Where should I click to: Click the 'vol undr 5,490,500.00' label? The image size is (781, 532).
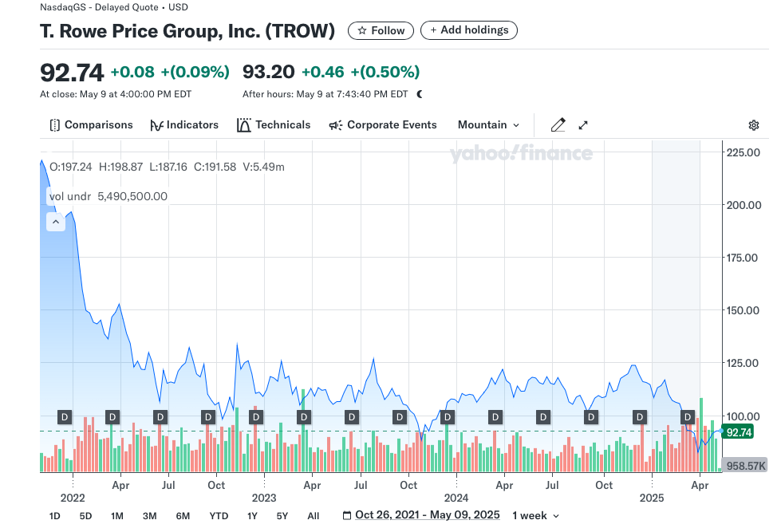click(108, 196)
